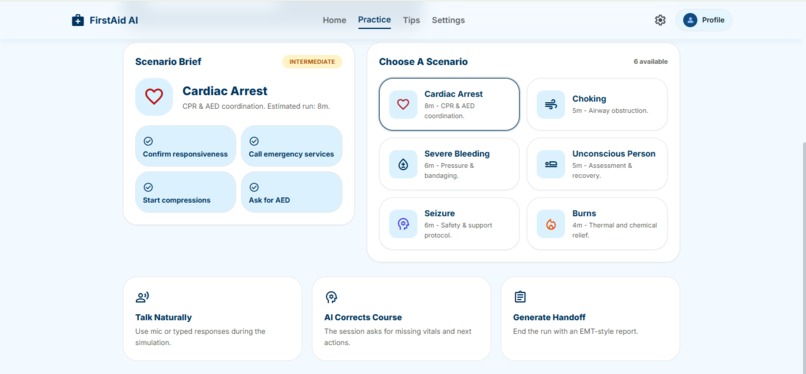Click the "Choose A Scenario" heading
806x374 pixels.
coord(423,62)
